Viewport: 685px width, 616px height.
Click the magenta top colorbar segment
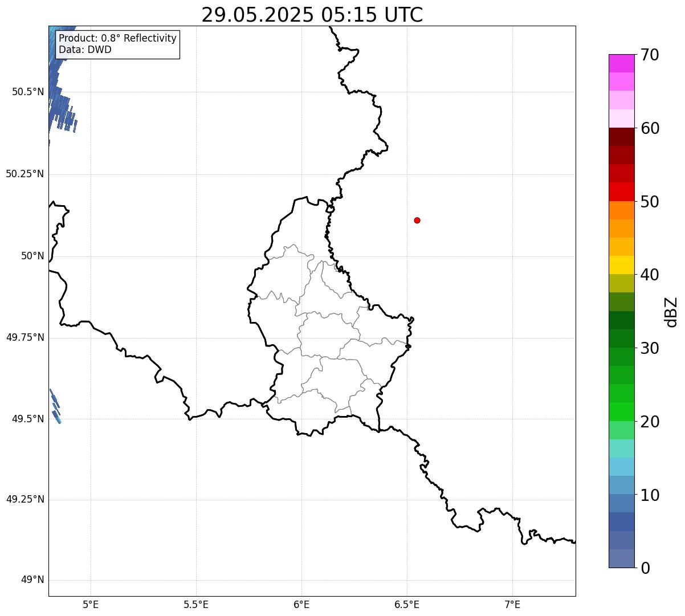(x=621, y=63)
